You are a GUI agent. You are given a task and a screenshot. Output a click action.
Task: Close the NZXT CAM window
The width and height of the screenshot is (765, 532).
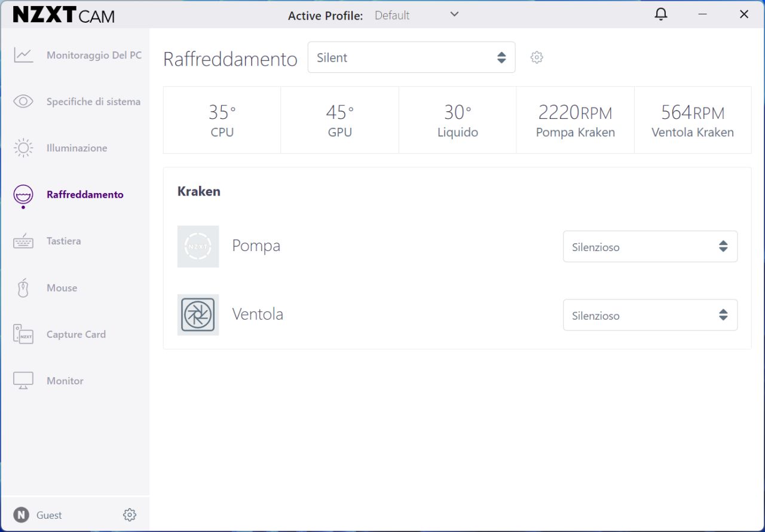(x=744, y=14)
